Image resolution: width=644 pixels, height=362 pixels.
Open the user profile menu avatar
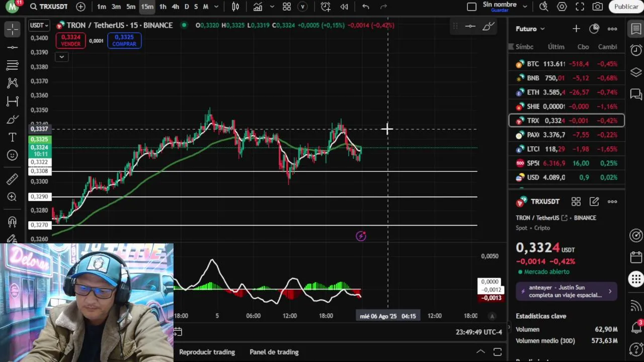coord(13,7)
